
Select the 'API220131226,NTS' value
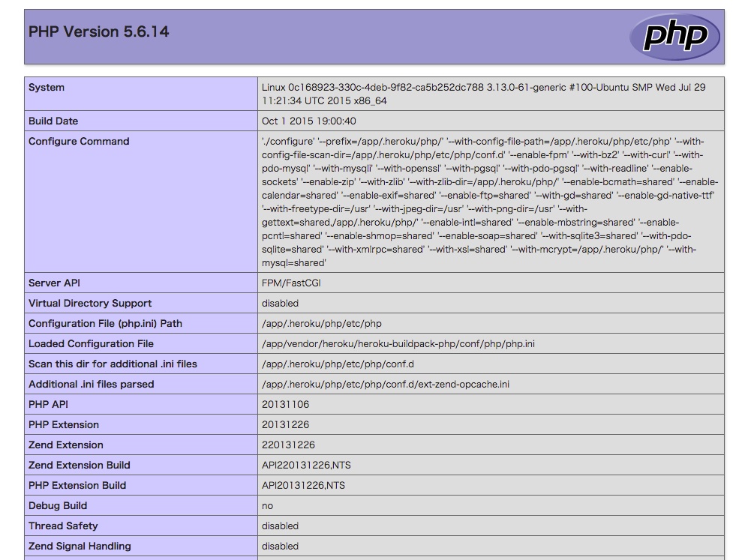[306, 466]
